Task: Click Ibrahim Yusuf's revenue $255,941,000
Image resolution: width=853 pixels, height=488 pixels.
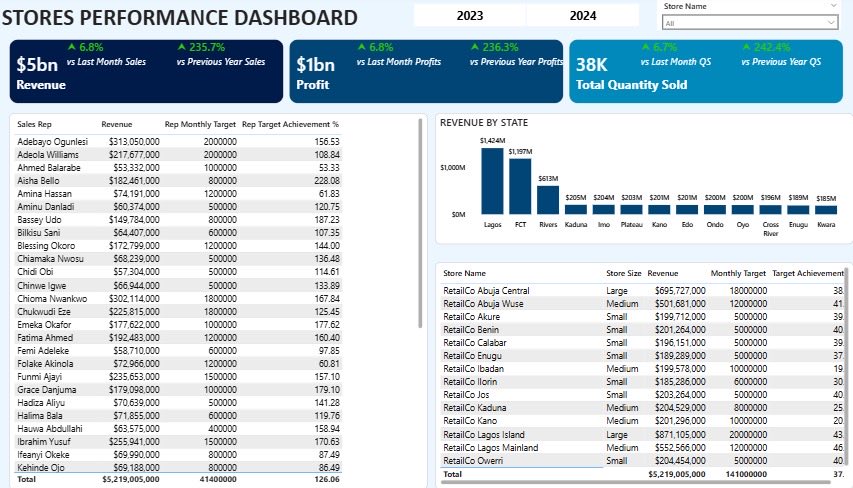Action: click(x=134, y=442)
